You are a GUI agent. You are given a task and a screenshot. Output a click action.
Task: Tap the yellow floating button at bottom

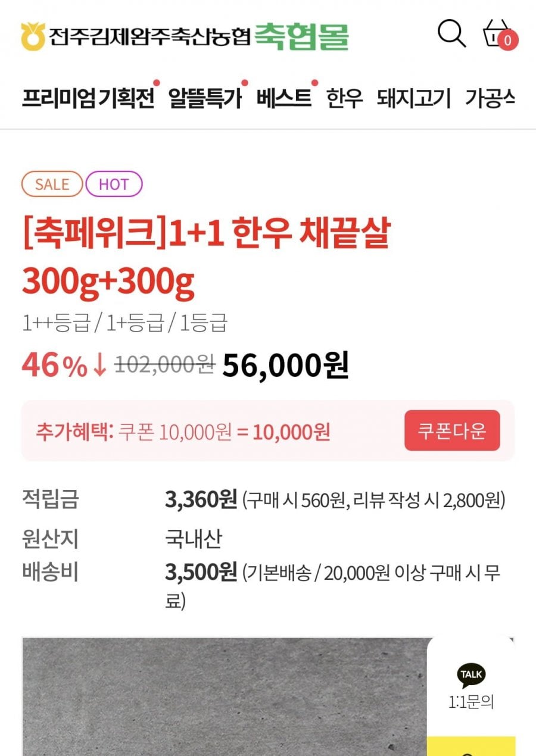(x=471, y=746)
